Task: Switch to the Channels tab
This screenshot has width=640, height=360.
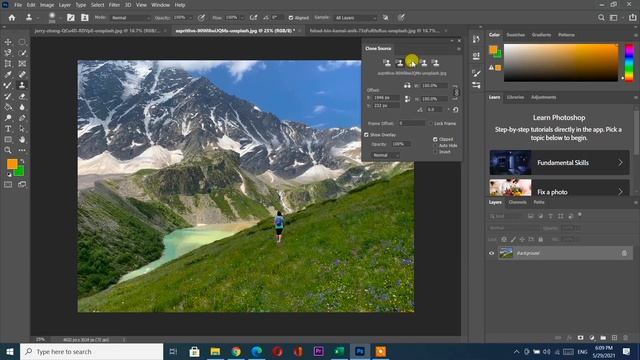Action: 518,202
